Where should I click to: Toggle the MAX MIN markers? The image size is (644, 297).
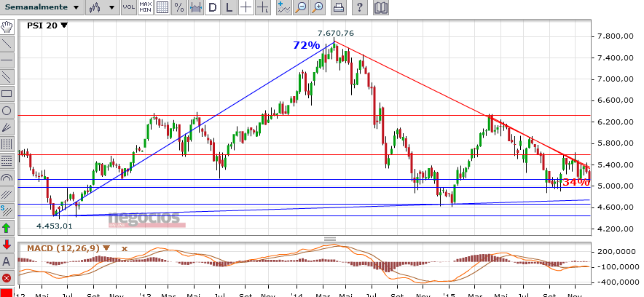click(x=146, y=7)
